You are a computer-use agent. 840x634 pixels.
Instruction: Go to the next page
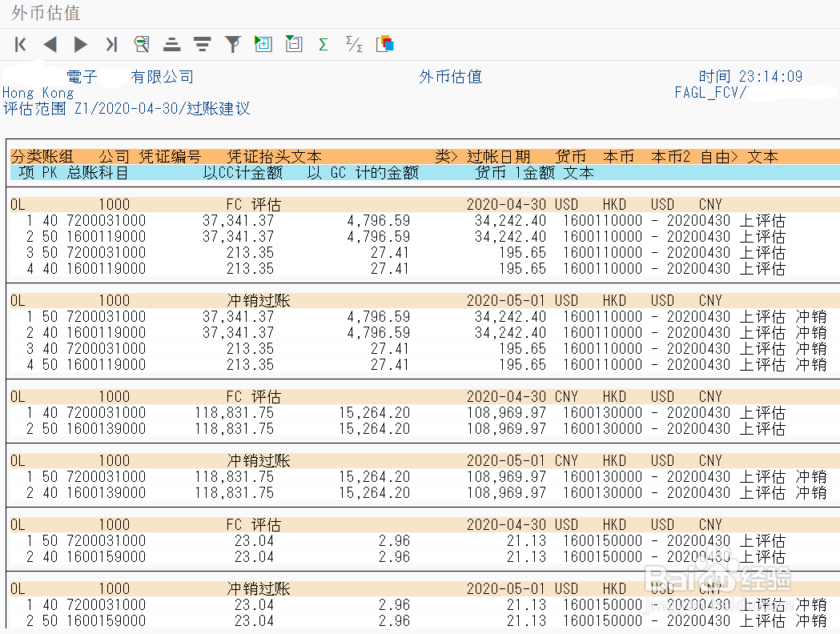click(x=80, y=45)
